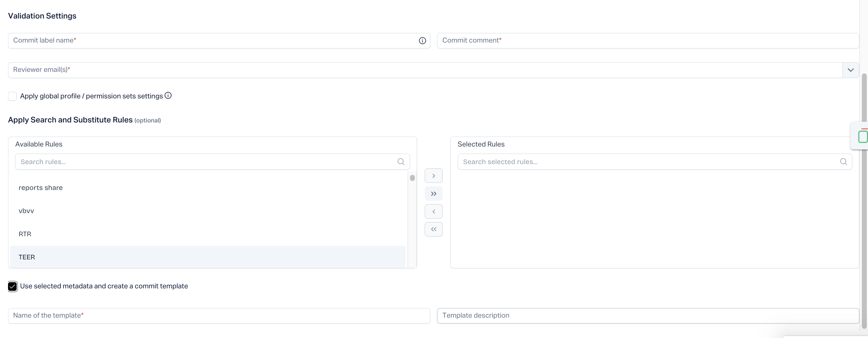Uncheck Use selected metadata commit template checkbox

(12, 286)
